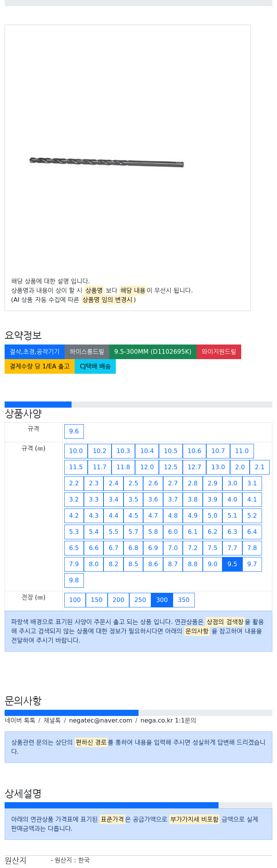The height and width of the screenshot is (868, 277).
Task: Select the highlighted 300 length button
Action: tap(162, 600)
